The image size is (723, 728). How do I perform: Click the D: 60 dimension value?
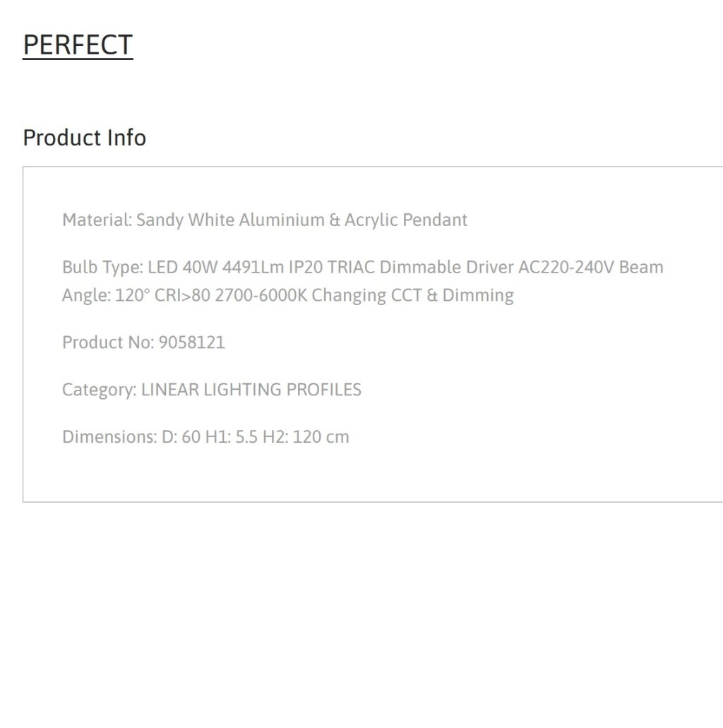tap(181, 437)
